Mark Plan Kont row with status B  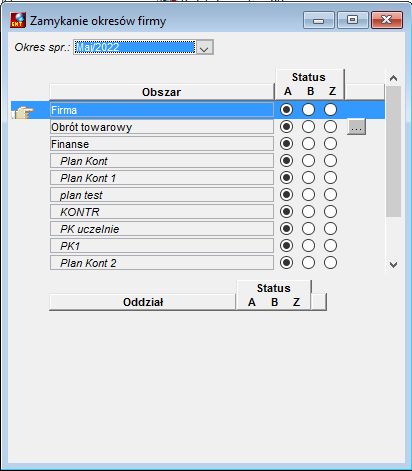tap(308, 161)
